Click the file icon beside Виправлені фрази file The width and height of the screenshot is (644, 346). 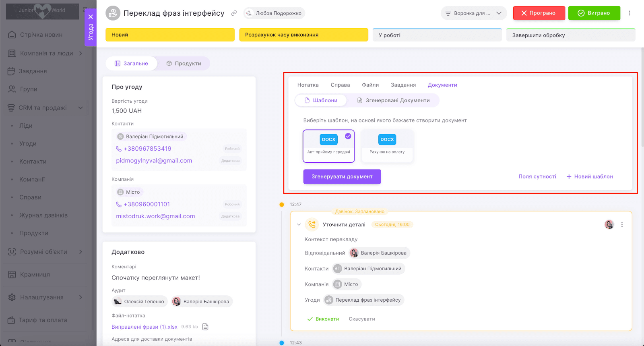click(205, 327)
